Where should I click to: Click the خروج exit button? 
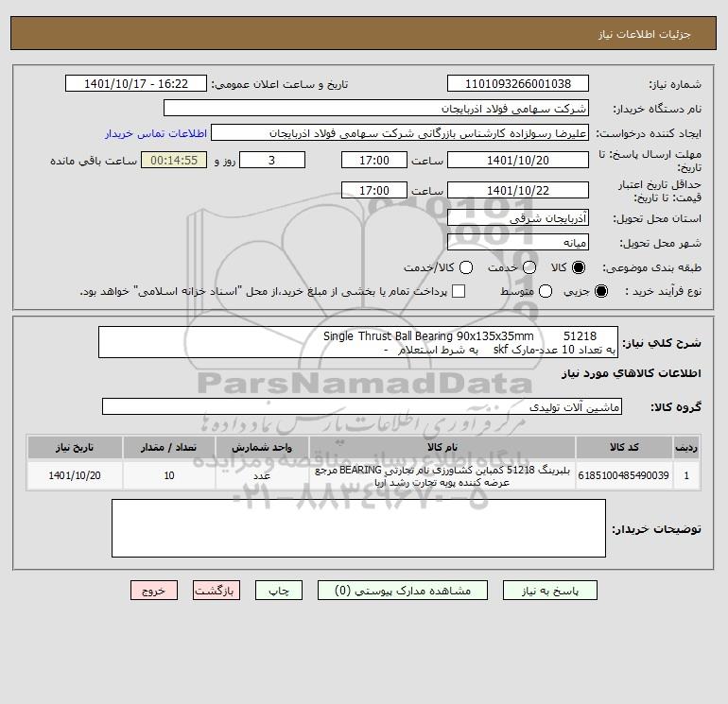154,591
